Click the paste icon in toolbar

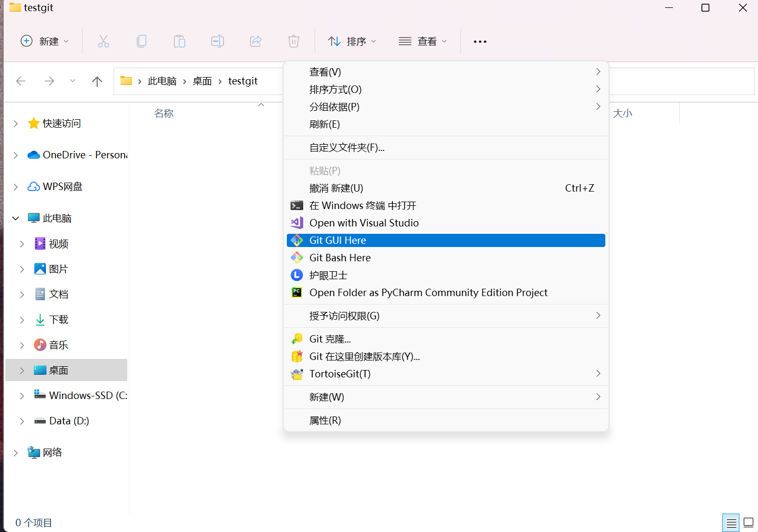[180, 41]
